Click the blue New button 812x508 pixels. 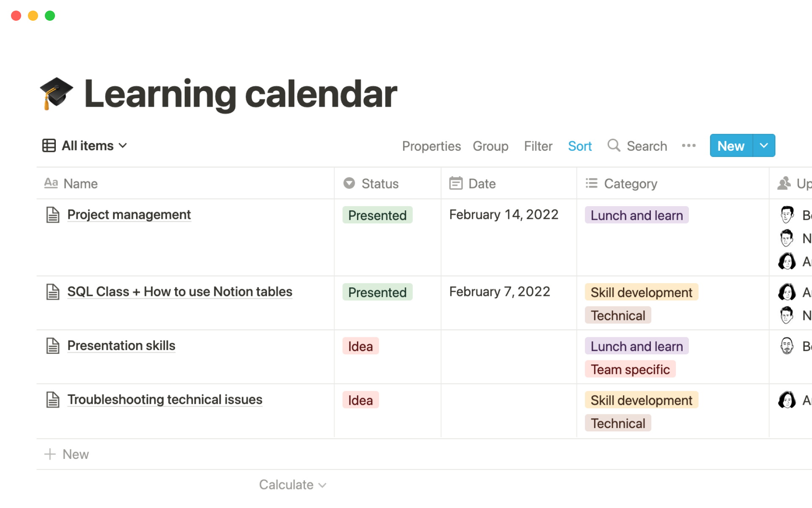pyautogui.click(x=731, y=146)
